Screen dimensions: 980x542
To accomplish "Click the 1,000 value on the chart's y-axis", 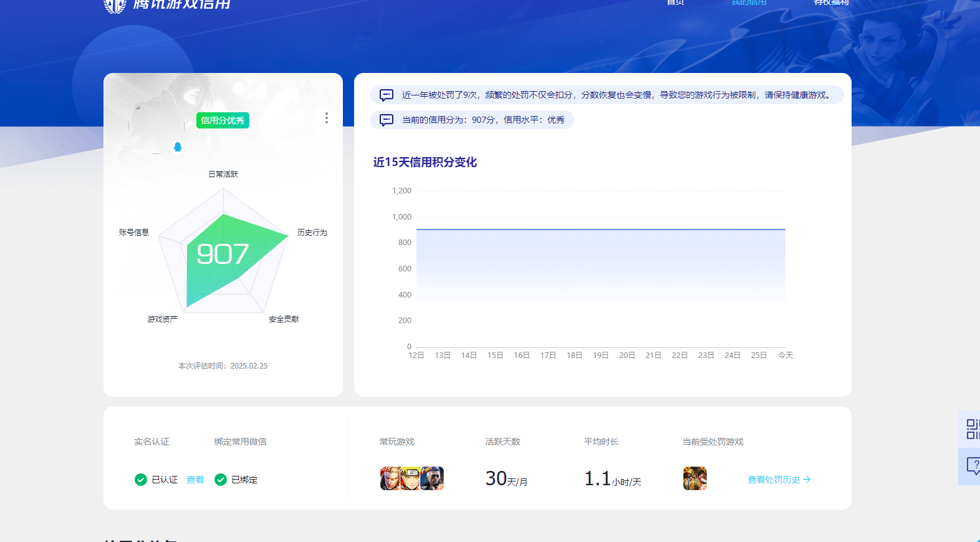I will pyautogui.click(x=401, y=217).
